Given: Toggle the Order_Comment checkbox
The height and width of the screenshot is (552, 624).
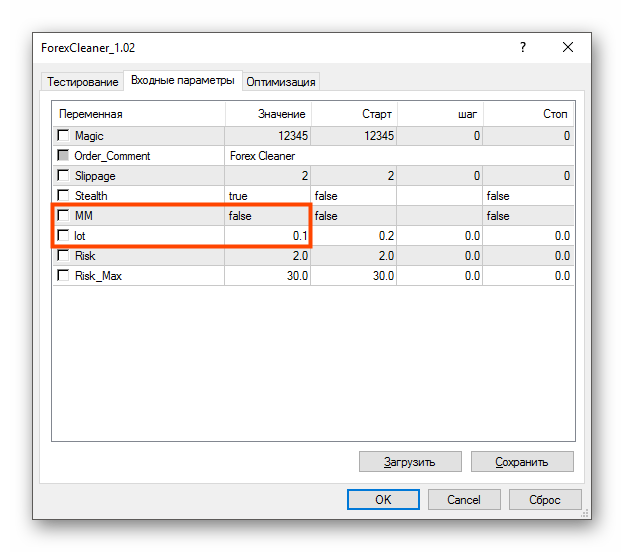Looking at the screenshot, I should pos(63,155).
